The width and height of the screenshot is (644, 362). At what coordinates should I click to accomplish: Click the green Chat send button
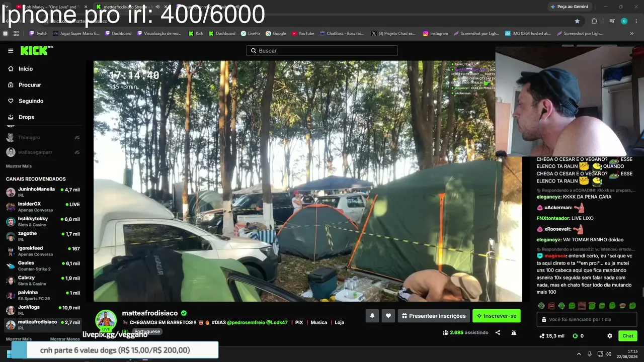(628, 336)
